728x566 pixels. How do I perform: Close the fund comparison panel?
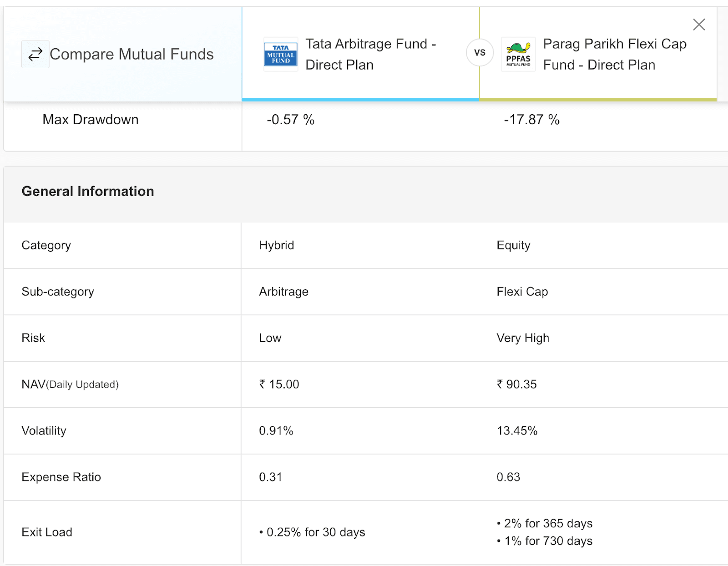point(698,25)
